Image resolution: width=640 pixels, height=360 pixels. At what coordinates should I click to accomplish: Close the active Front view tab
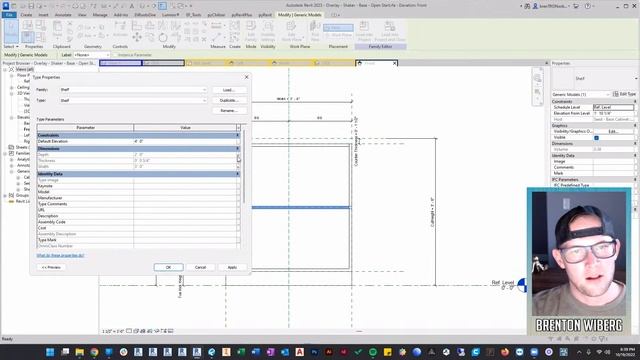click(x=394, y=63)
